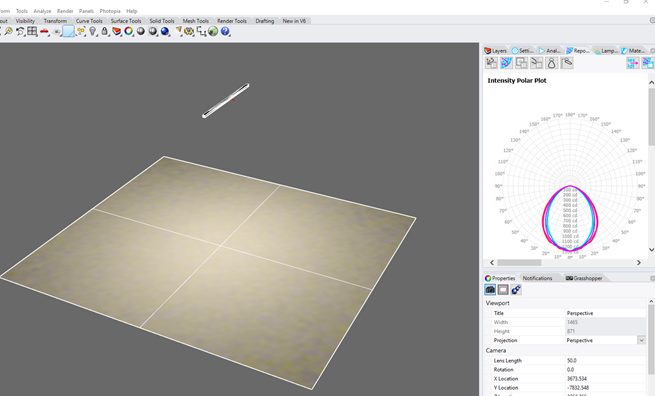Click the light bulb toolbar icon
The width and height of the screenshot is (655, 396).
93,31
